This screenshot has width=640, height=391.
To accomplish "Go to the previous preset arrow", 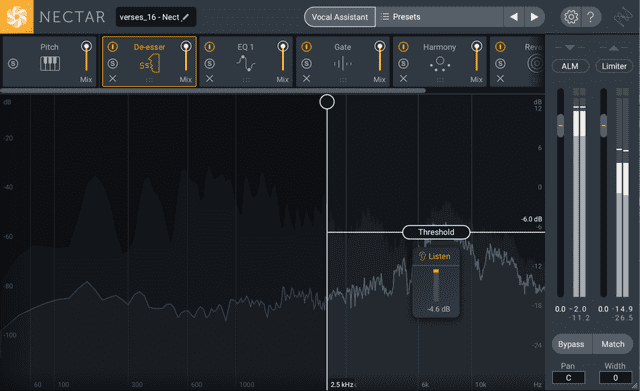I will pyautogui.click(x=514, y=17).
